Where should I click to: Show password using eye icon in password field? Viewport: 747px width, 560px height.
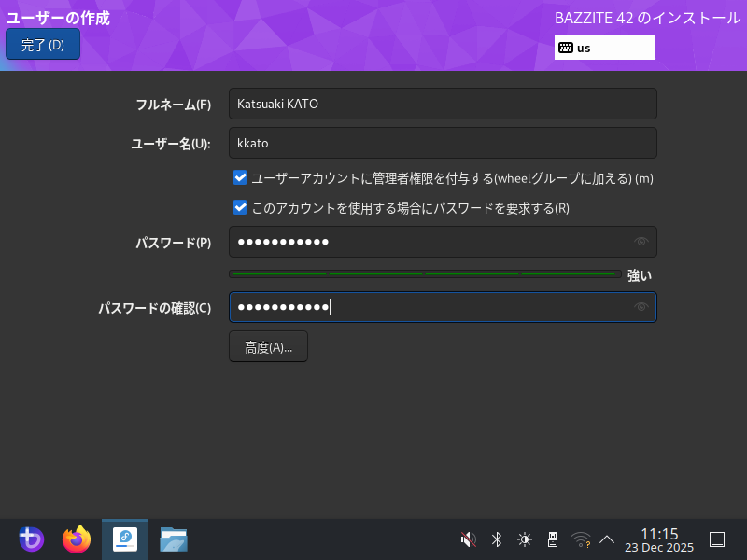(641, 242)
